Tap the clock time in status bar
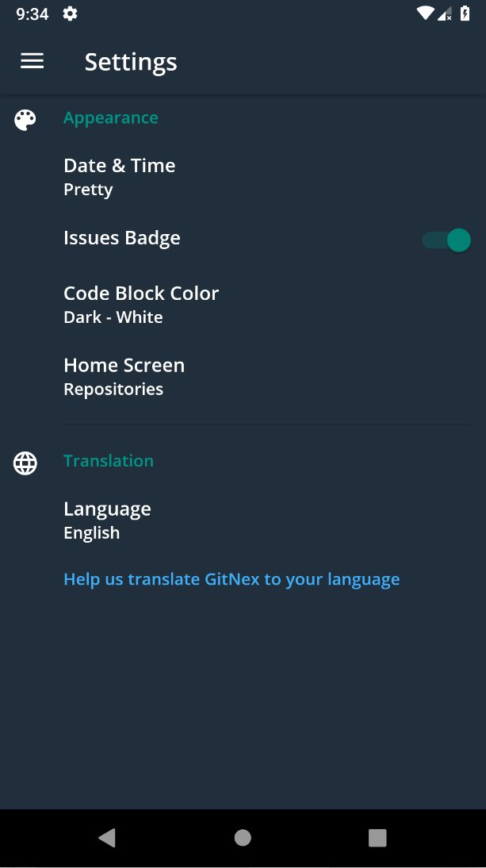The height and width of the screenshot is (868, 486). [33, 13]
